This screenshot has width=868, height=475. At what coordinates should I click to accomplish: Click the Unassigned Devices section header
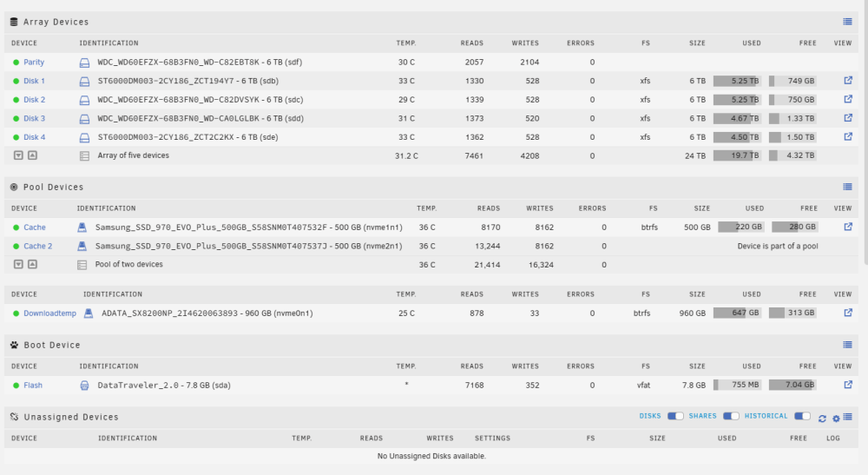431,417
